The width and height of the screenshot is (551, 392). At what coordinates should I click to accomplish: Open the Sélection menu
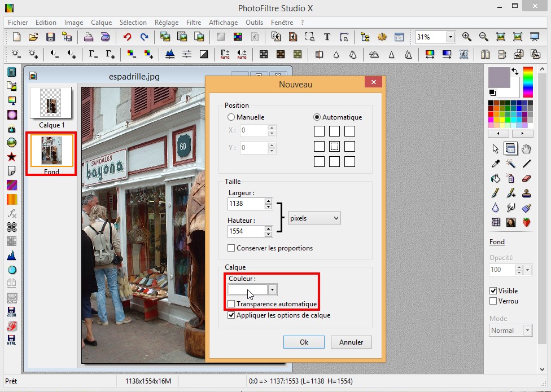click(133, 23)
